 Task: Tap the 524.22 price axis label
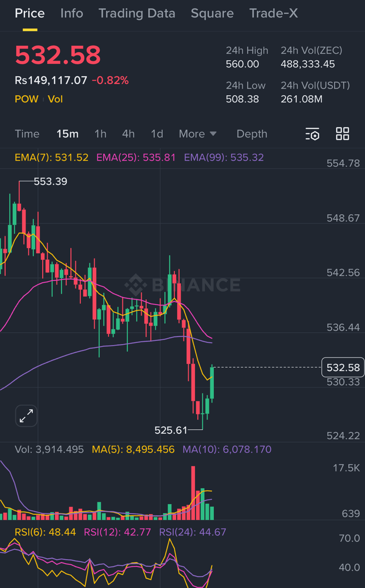point(343,435)
